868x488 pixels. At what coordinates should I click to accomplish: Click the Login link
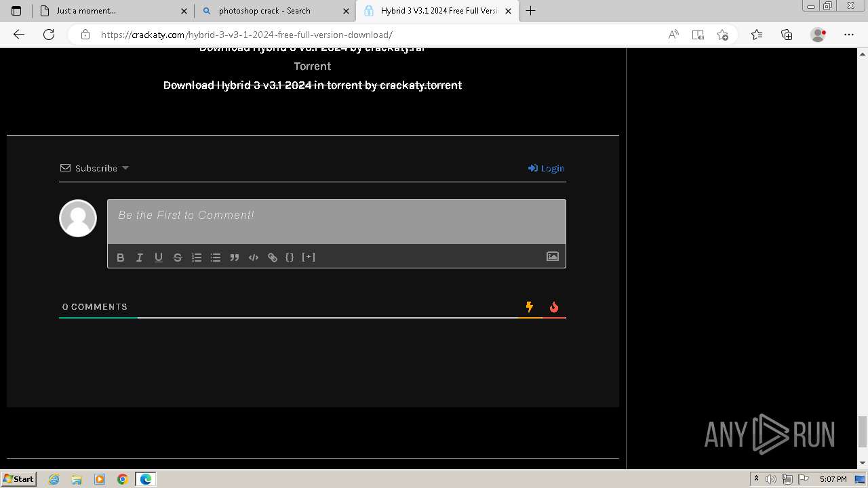pyautogui.click(x=547, y=168)
